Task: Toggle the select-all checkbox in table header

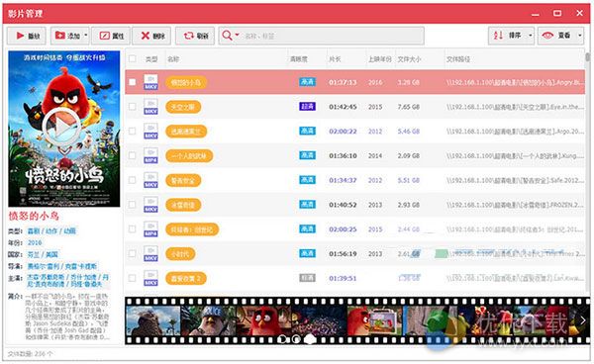Action: tap(133, 58)
